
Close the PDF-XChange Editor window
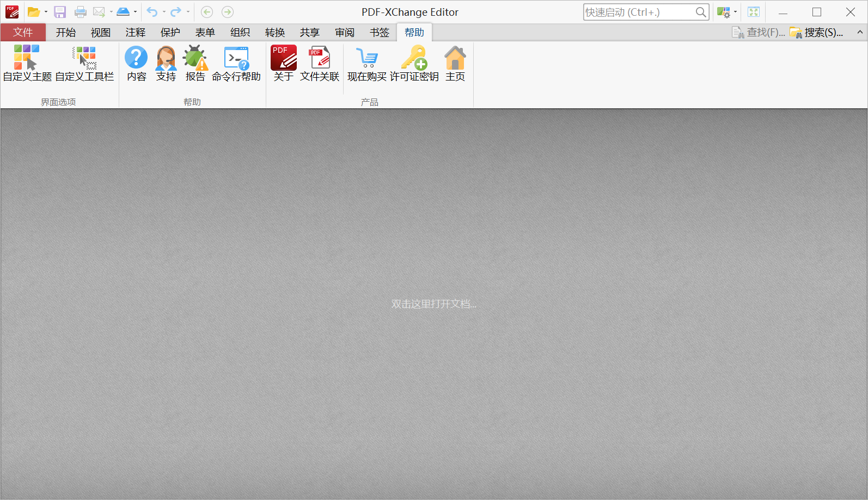pos(851,12)
